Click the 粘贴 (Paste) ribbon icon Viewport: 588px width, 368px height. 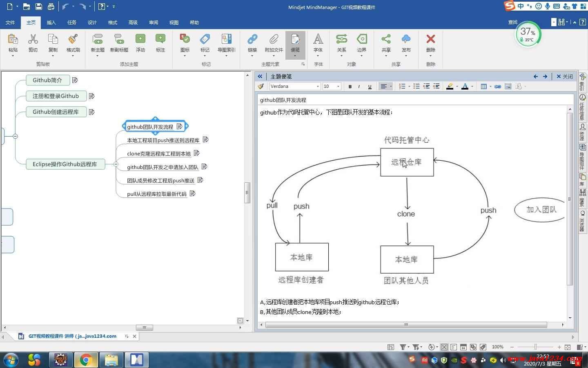[13, 39]
